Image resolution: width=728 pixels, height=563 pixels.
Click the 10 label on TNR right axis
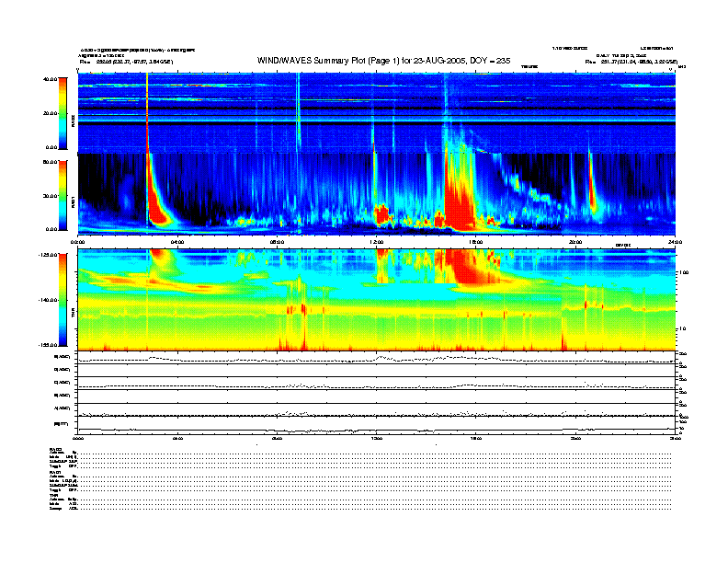pos(682,329)
